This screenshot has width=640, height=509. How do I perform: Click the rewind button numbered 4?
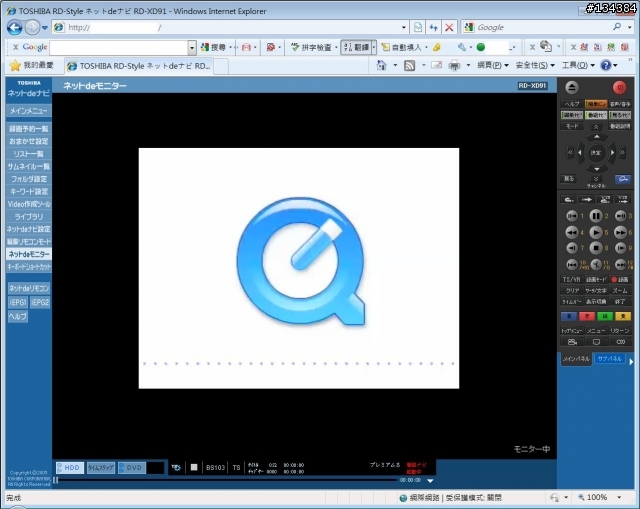pyautogui.click(x=571, y=232)
